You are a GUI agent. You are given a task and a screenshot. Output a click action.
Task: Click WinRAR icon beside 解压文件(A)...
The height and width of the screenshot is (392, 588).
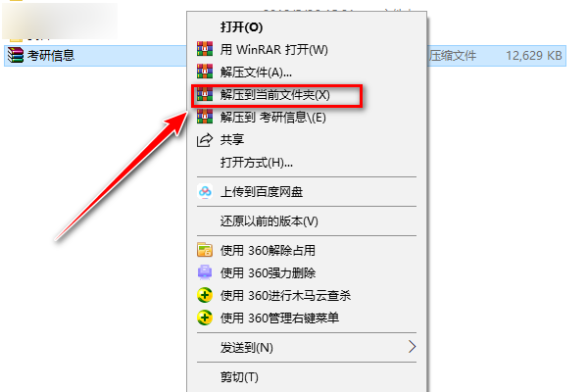pos(205,72)
